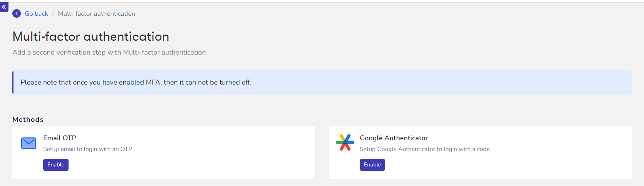Click the circular back arrow icon
Screen dimensions: 644x186
tap(17, 13)
